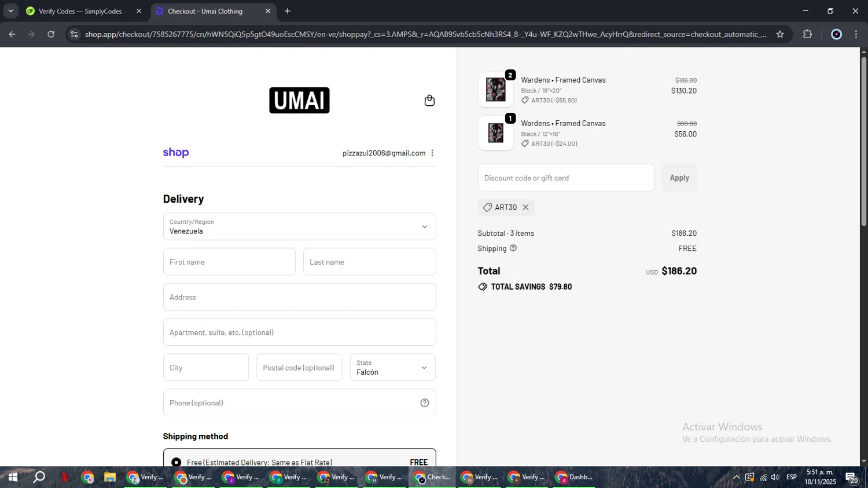Close the Verify Codes tab
Viewport: 868px width, 488px height.
[138, 11]
